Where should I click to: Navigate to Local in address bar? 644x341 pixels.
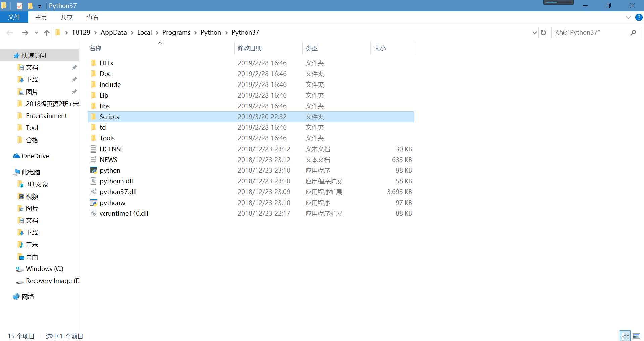pos(145,33)
